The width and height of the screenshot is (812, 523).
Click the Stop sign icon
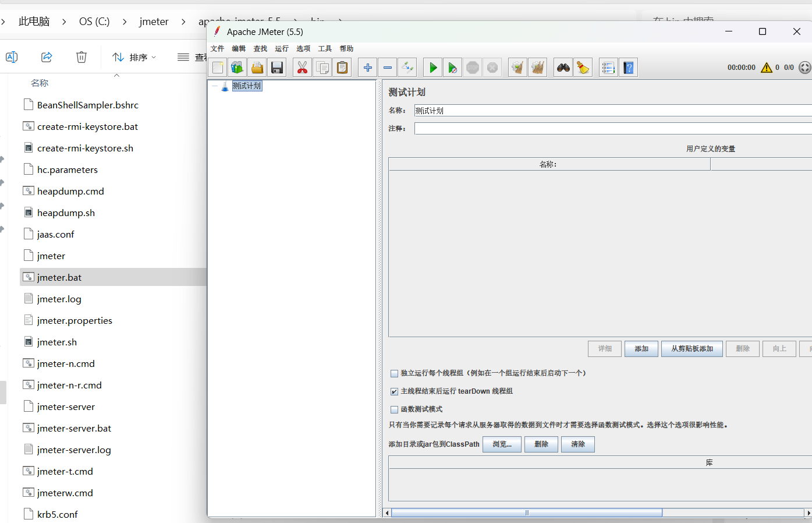pos(473,68)
